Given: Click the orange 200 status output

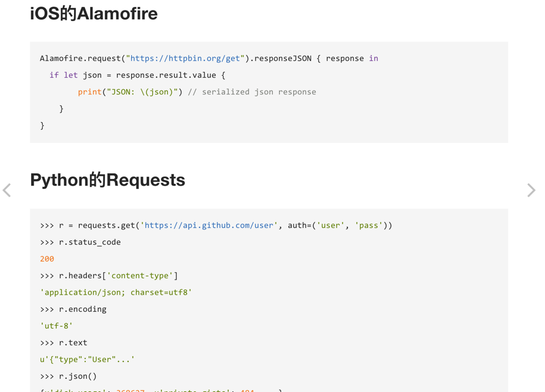Looking at the screenshot, I should (47, 259).
